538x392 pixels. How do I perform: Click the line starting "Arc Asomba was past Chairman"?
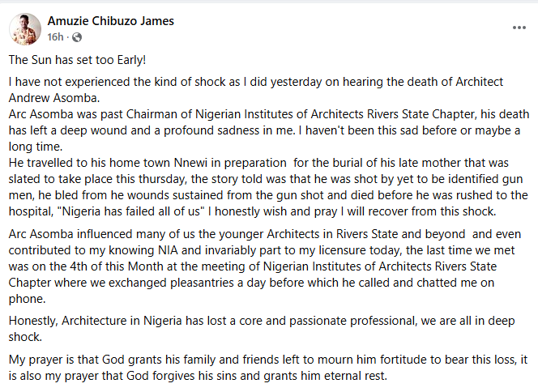(267, 113)
